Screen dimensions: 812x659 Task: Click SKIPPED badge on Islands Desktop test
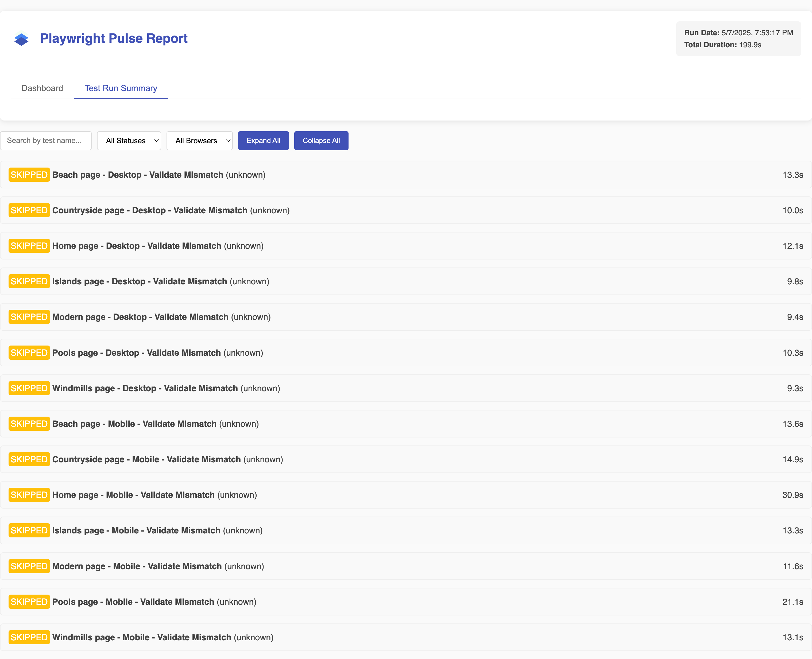[x=29, y=281]
